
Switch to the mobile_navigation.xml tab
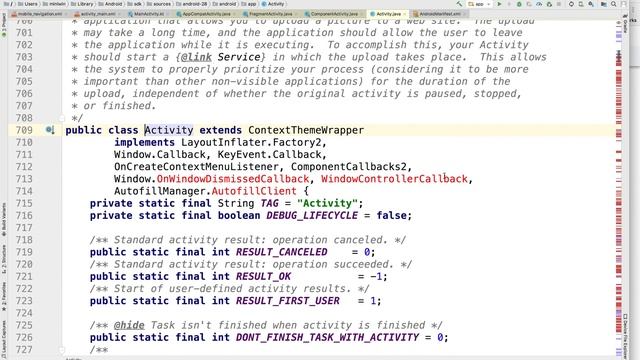[x=39, y=14]
